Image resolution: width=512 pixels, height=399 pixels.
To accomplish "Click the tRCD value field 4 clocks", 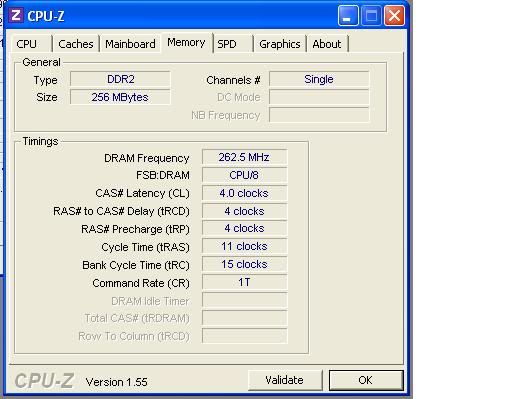I will click(244, 211).
